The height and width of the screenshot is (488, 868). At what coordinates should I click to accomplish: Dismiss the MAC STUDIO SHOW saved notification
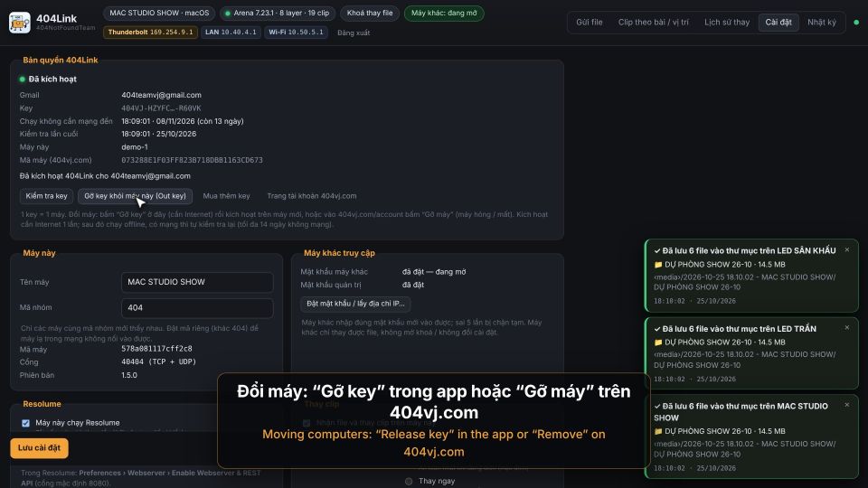[x=847, y=405]
